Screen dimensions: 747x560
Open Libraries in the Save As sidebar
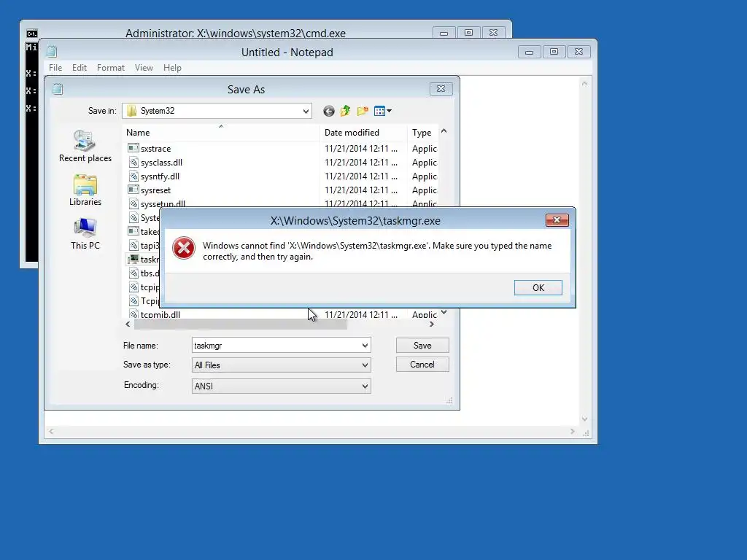click(85, 190)
